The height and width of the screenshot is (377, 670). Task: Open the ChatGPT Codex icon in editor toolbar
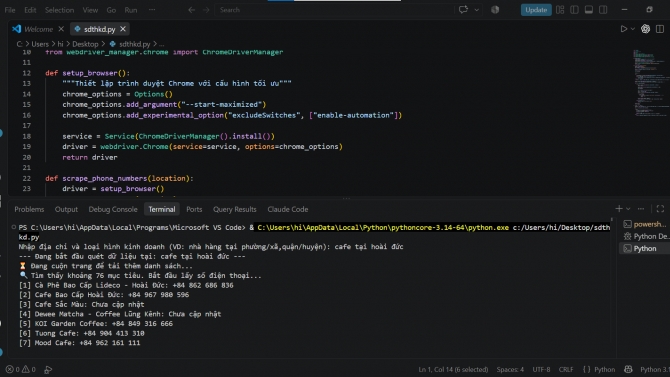pos(645,29)
